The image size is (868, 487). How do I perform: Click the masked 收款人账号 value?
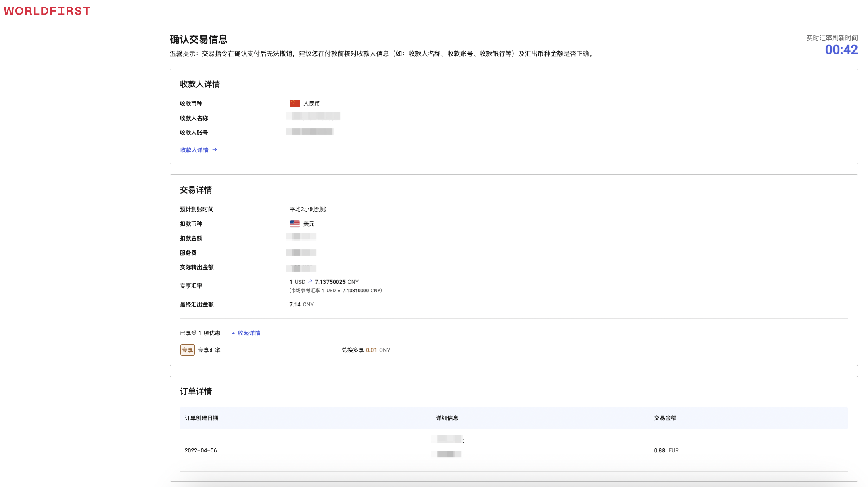click(310, 131)
